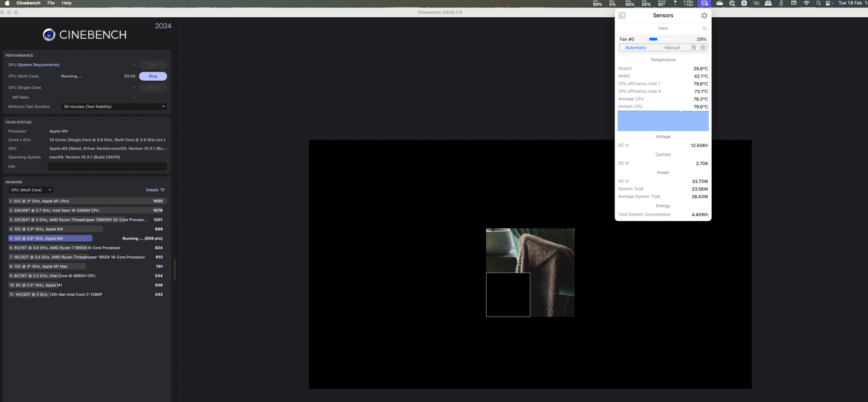Click the Total System Consumption row
The image size is (868, 402).
(663, 215)
